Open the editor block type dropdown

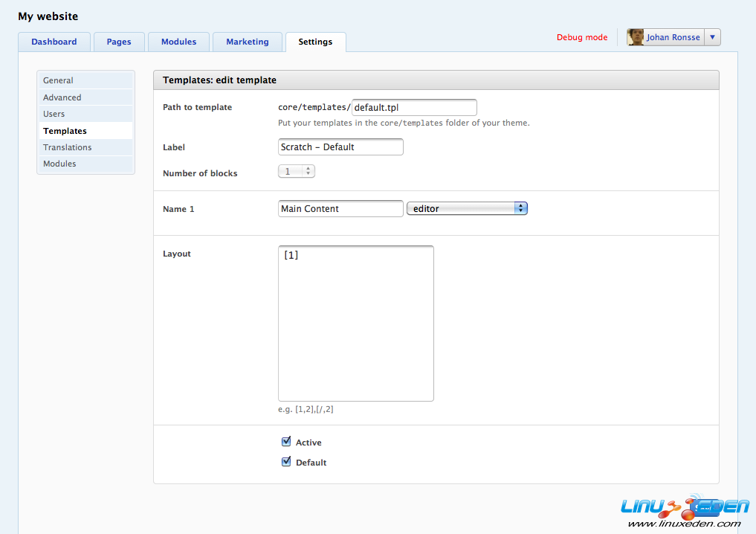click(x=467, y=209)
